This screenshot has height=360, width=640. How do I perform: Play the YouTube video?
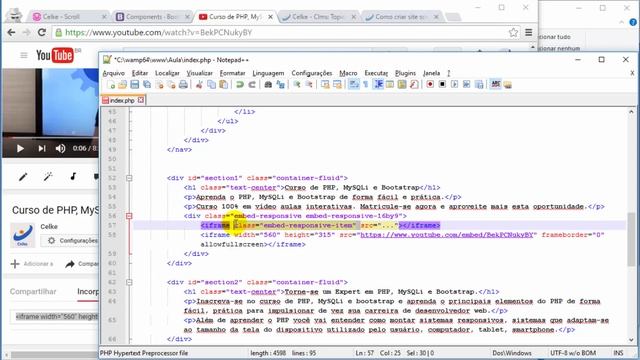point(20,149)
